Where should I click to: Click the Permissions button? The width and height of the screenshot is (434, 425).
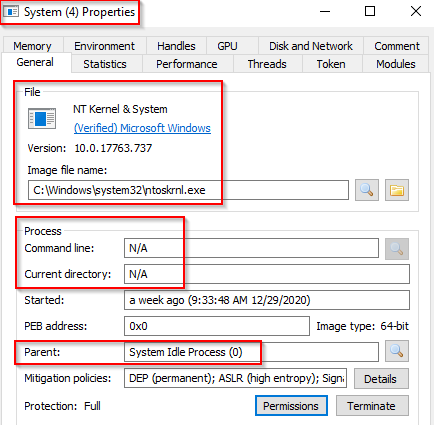[x=291, y=406]
